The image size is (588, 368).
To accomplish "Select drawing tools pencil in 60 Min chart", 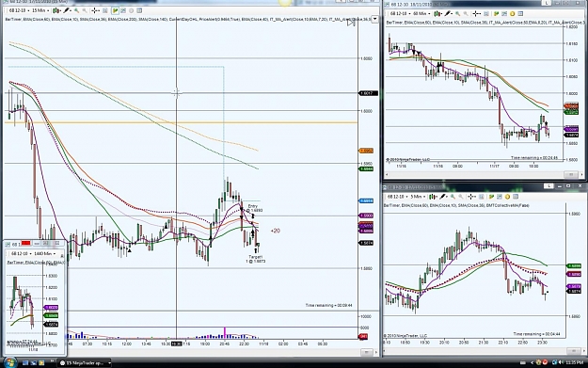I will (x=449, y=13).
